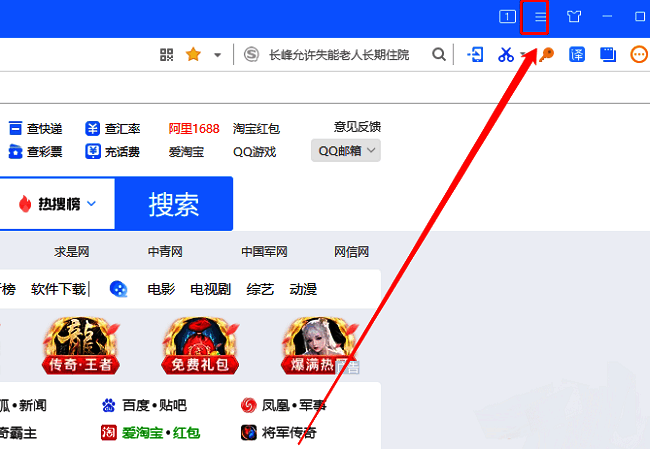Viewport: 650px width, 449px height.
Task: Open the 求是网 link
Action: pyautogui.click(x=72, y=252)
